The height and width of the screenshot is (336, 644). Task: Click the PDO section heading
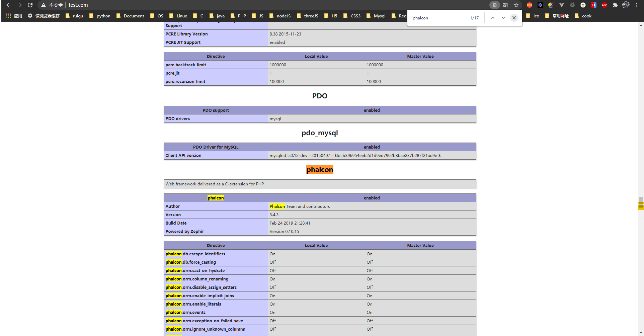click(x=320, y=96)
